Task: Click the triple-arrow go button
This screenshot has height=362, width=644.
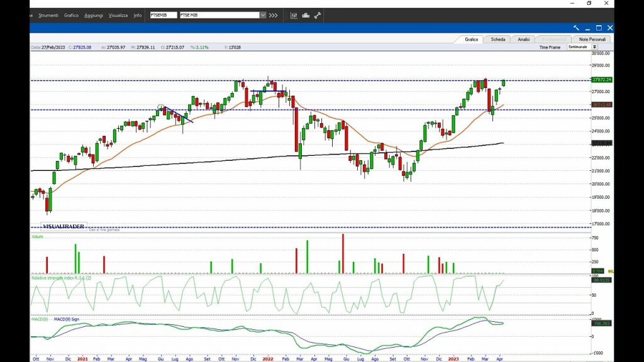Action: pos(273,15)
